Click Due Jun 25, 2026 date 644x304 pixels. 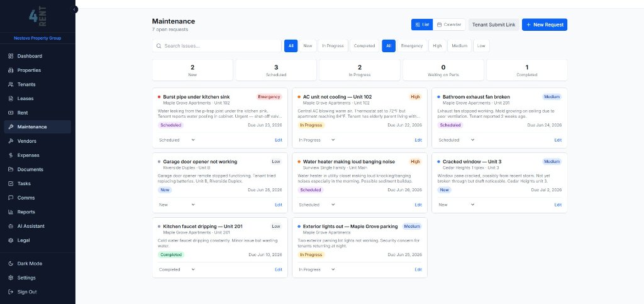point(405,255)
